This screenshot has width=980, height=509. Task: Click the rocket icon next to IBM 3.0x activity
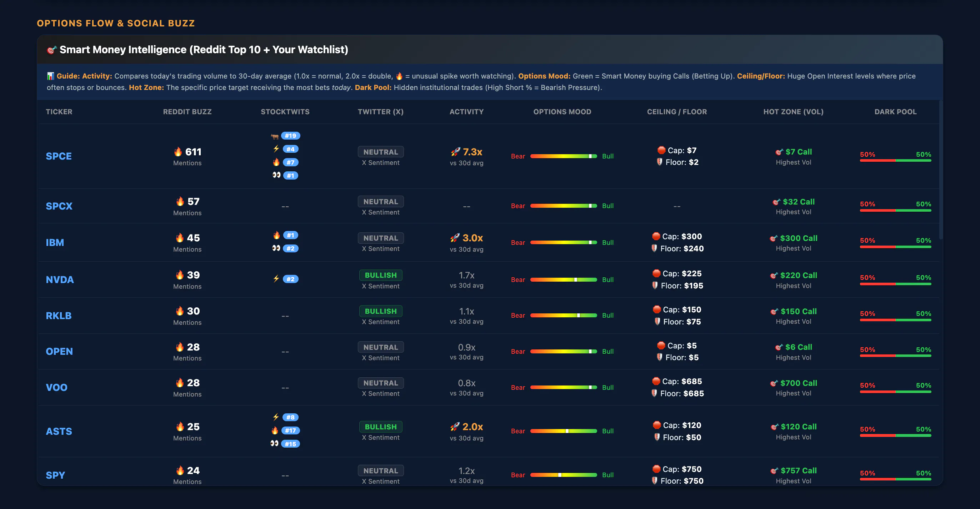point(455,238)
